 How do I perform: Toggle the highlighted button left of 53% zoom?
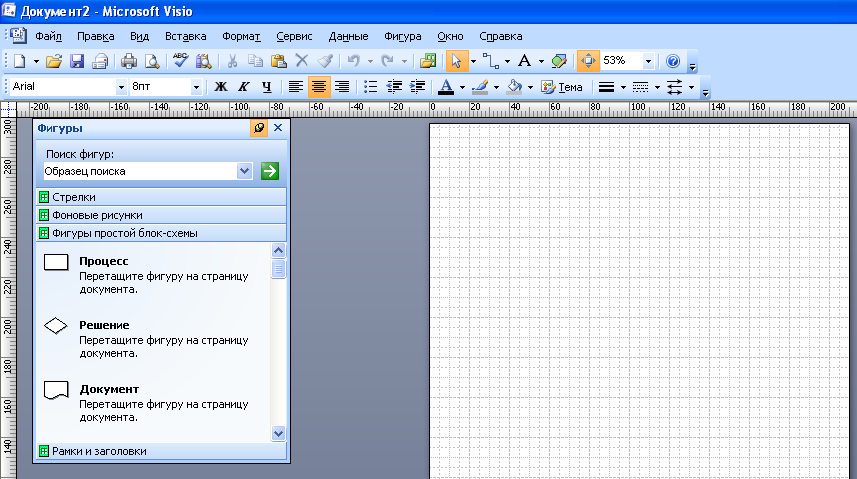point(588,61)
